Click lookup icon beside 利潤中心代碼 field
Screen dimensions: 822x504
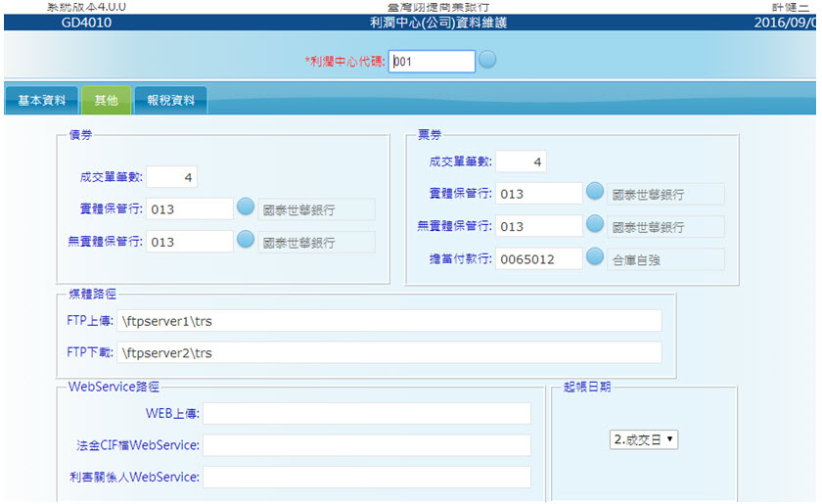click(x=487, y=60)
